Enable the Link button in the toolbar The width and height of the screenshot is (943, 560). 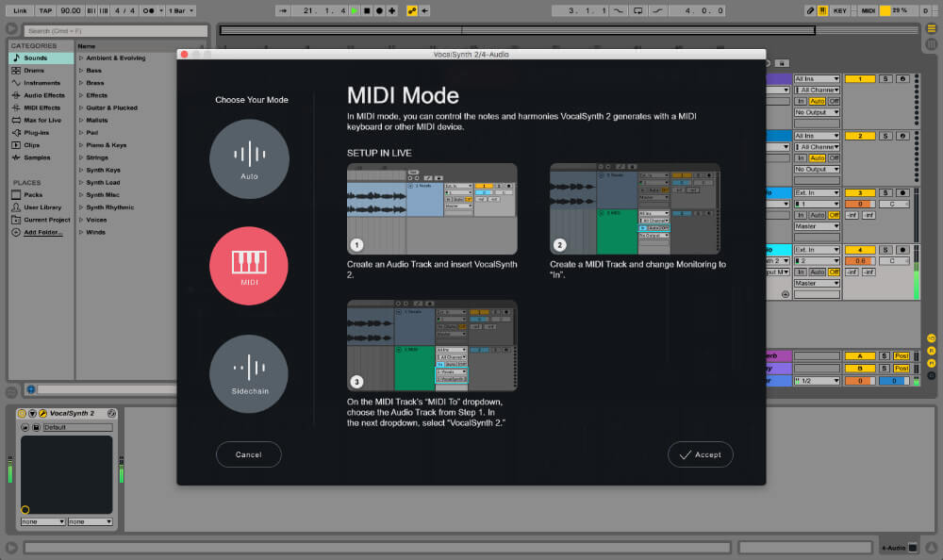coord(19,9)
